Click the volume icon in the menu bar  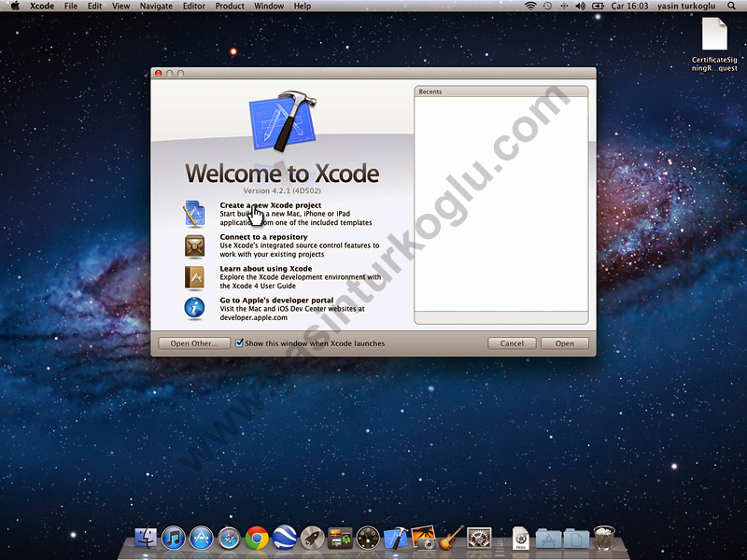pos(580,6)
